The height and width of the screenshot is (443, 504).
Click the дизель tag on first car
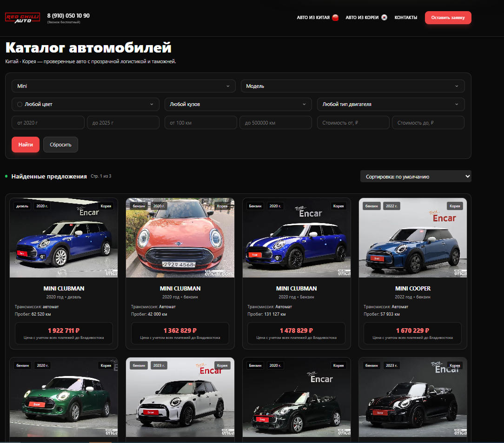tap(22, 206)
